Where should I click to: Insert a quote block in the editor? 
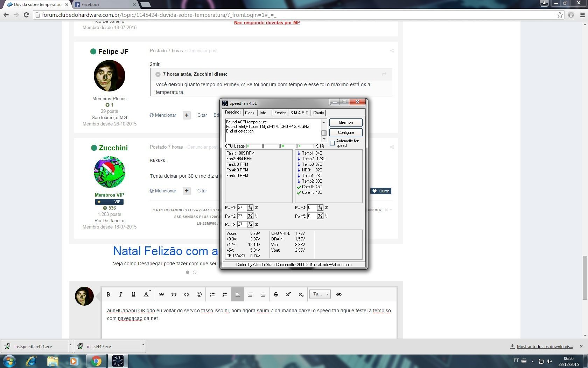click(x=174, y=294)
